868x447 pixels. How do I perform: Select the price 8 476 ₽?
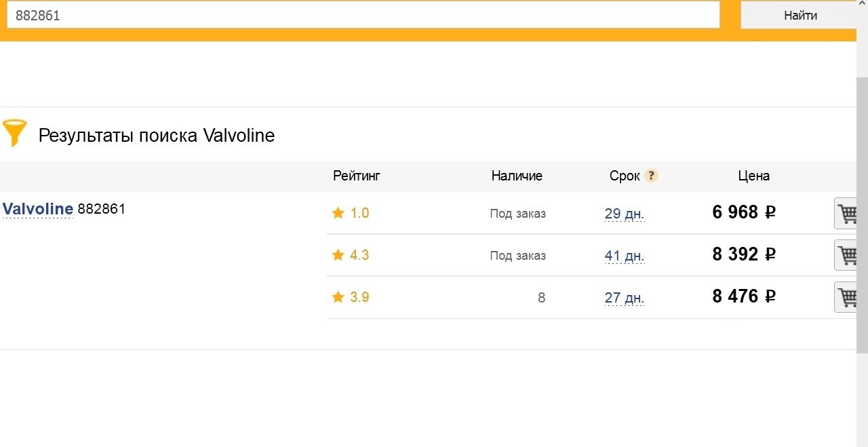click(x=744, y=296)
